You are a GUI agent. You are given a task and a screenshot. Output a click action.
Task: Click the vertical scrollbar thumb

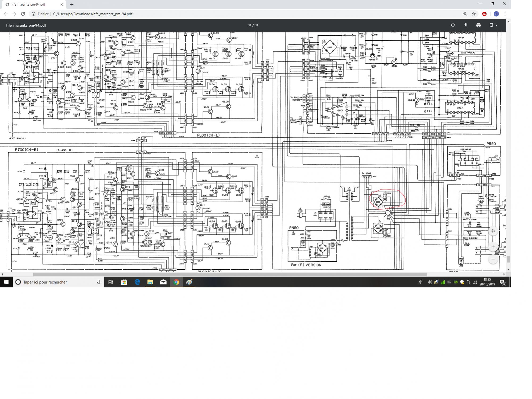(509, 259)
